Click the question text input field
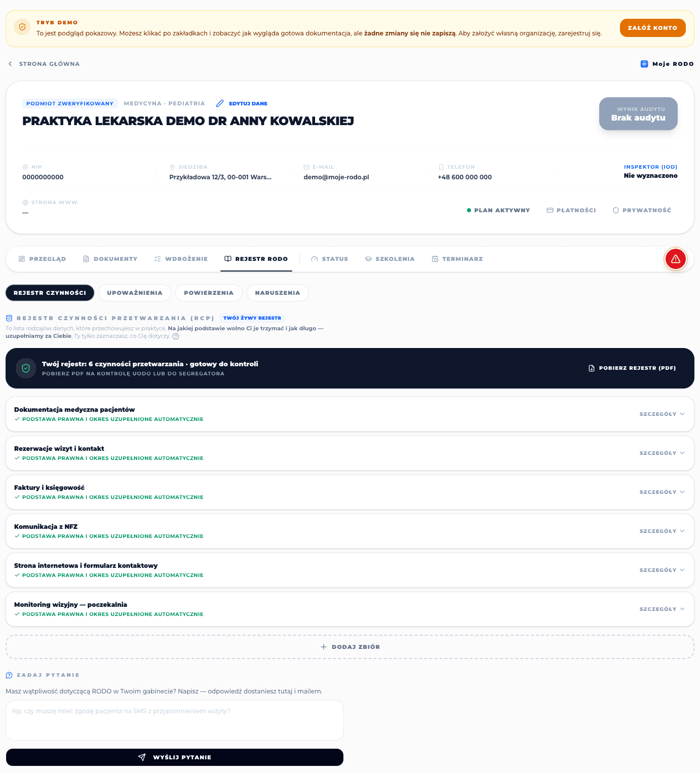 click(x=175, y=720)
